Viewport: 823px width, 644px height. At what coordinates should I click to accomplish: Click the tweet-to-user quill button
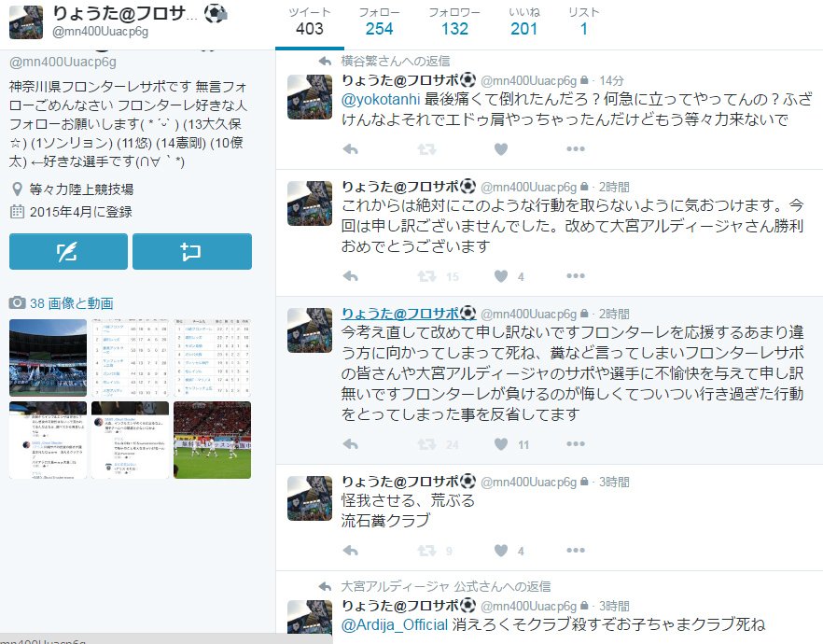[x=68, y=251]
